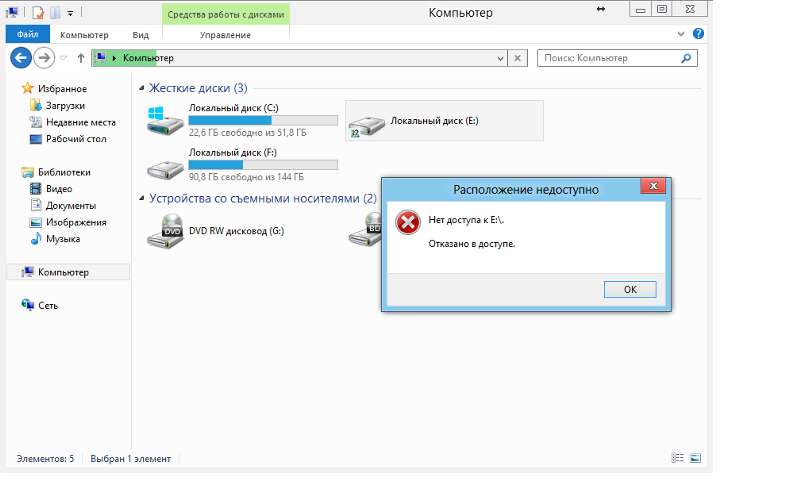Image resolution: width=800 pixels, height=500 pixels.
Task: Click the C: drive usage bar
Action: tap(263, 120)
